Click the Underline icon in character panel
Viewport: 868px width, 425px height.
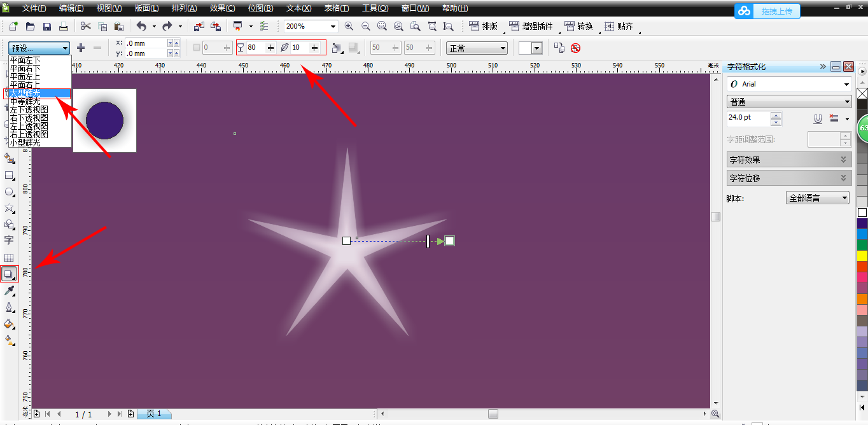[x=818, y=118]
